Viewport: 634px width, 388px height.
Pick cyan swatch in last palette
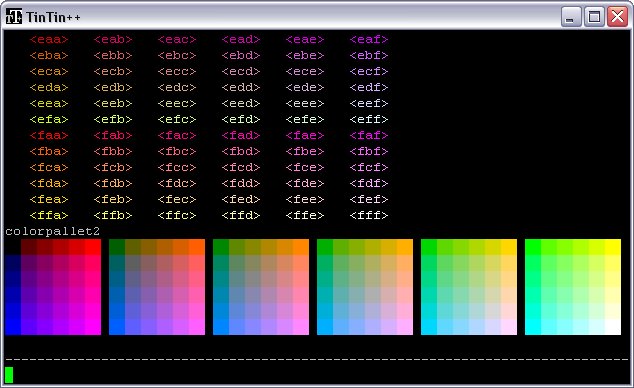[533, 327]
